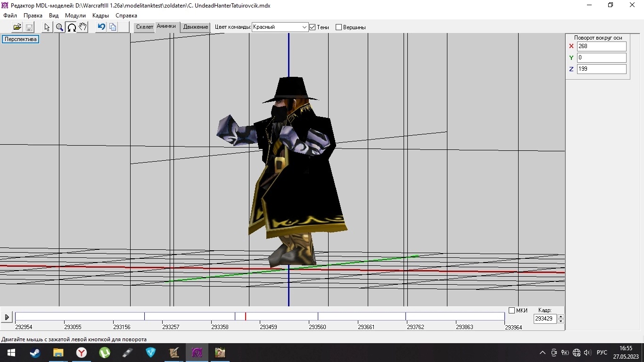This screenshot has height=362, width=644.
Task: Click the Z axis rotation field
Action: pos(602,69)
